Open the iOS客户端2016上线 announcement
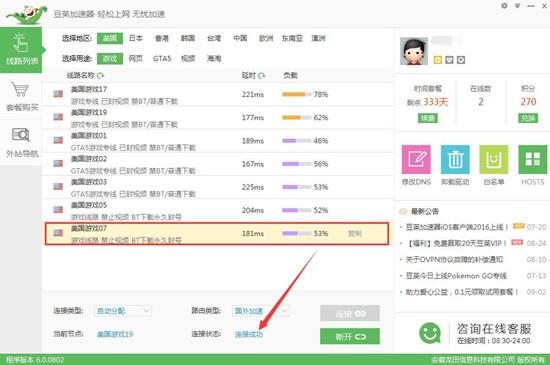 (x=457, y=227)
